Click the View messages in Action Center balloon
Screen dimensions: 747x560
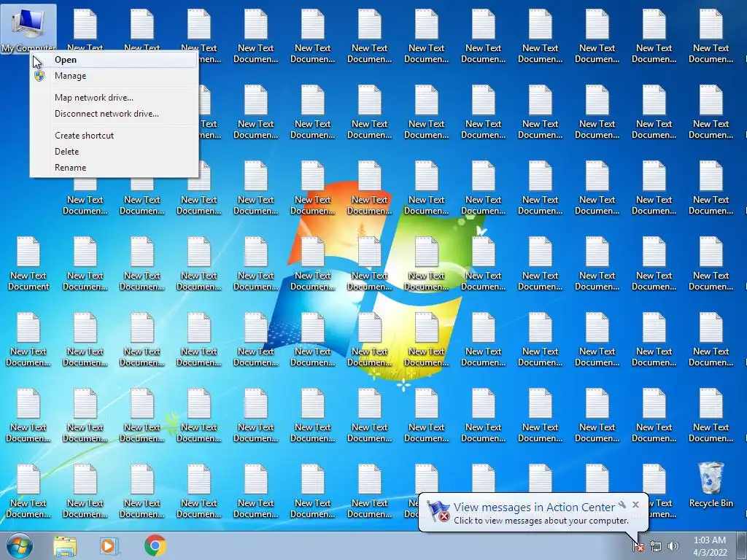point(533,513)
